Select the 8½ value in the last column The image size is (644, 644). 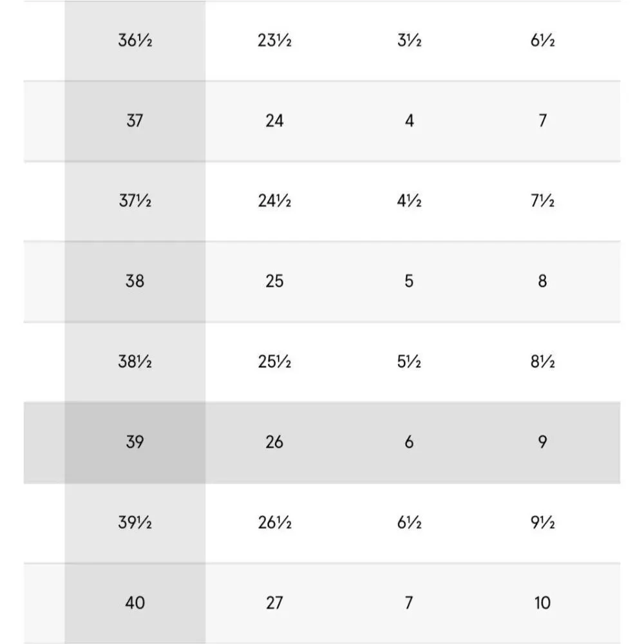(x=542, y=362)
